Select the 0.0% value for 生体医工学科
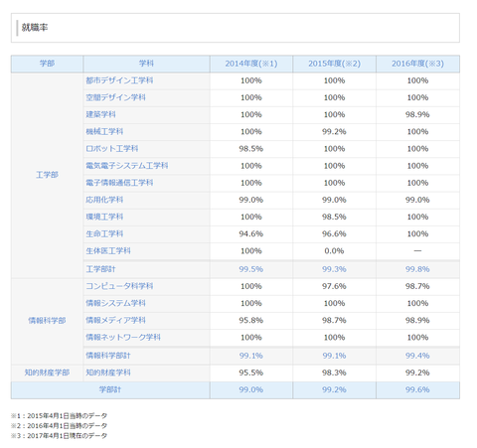This screenshot has width=477, height=448. pyautogui.click(x=334, y=251)
